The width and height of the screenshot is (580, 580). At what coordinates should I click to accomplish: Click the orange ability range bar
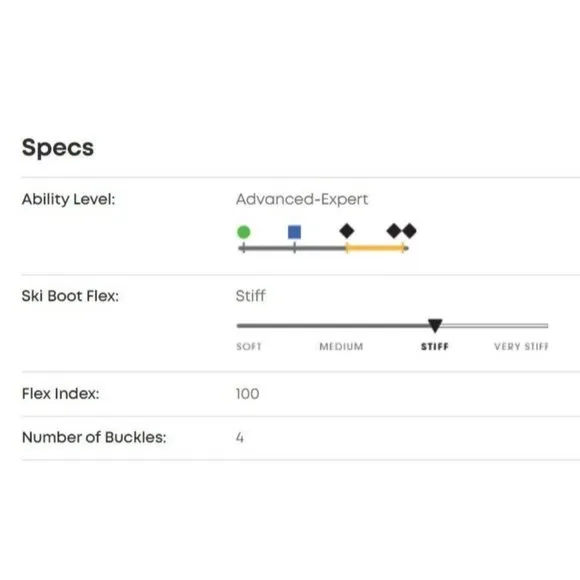pos(375,248)
